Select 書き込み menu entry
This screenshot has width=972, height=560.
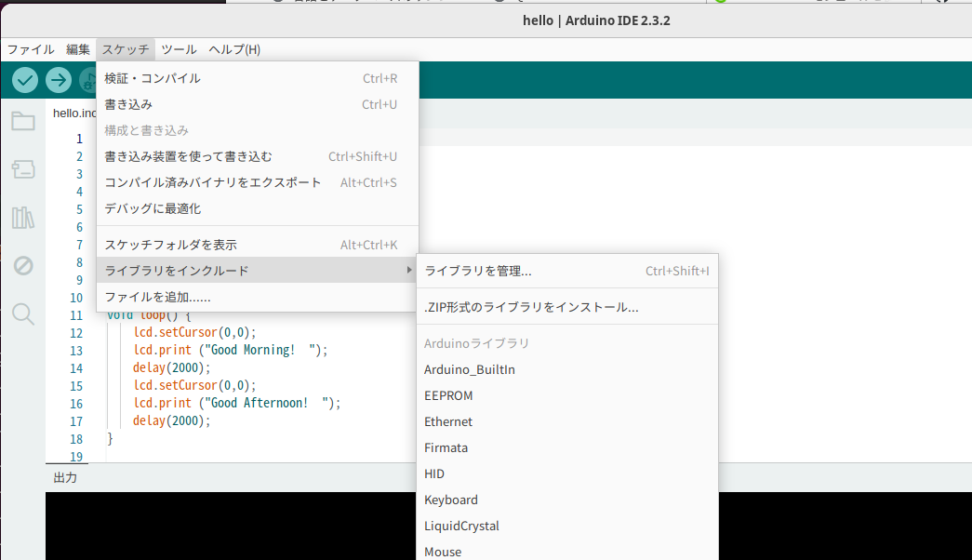258,104
